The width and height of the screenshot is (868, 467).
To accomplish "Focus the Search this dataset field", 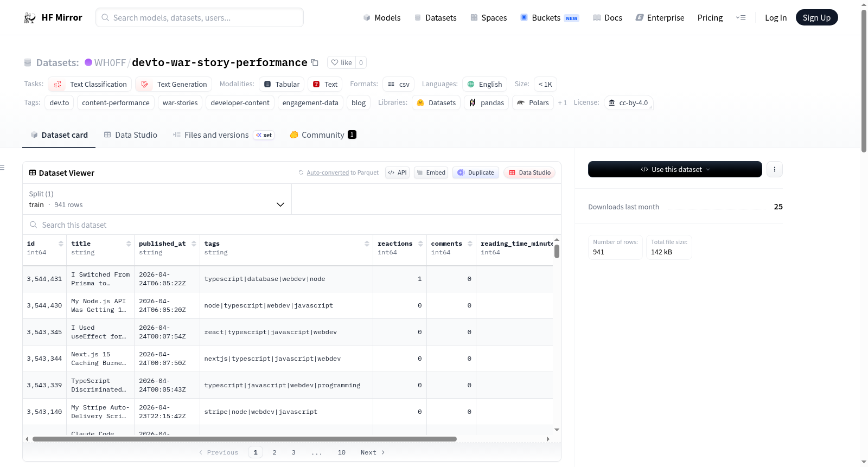I will (x=292, y=225).
